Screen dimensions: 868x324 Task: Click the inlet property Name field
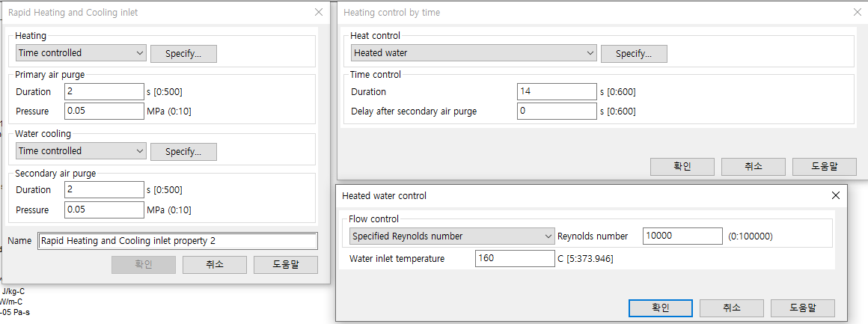click(178, 241)
